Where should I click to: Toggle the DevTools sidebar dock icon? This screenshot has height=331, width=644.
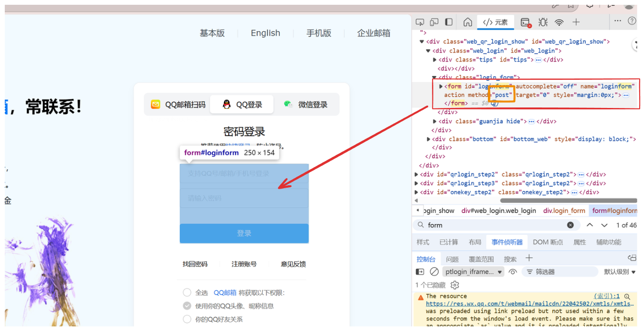(x=449, y=22)
